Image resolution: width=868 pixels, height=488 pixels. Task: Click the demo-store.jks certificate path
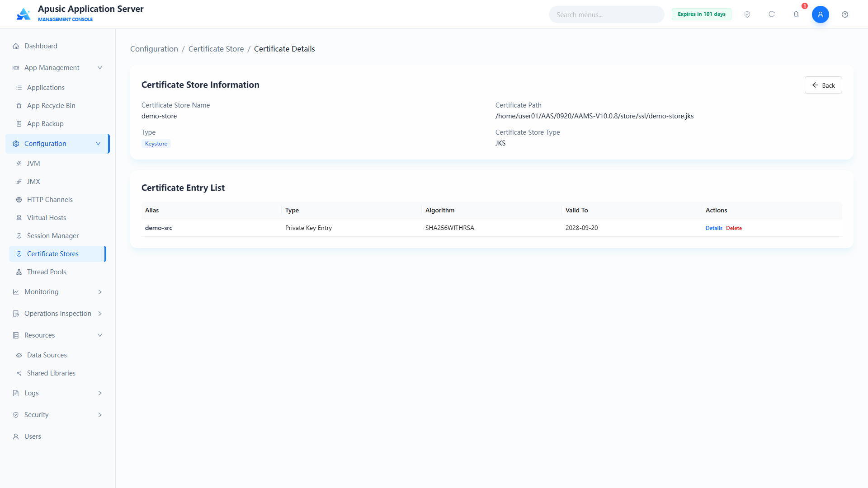(x=594, y=116)
